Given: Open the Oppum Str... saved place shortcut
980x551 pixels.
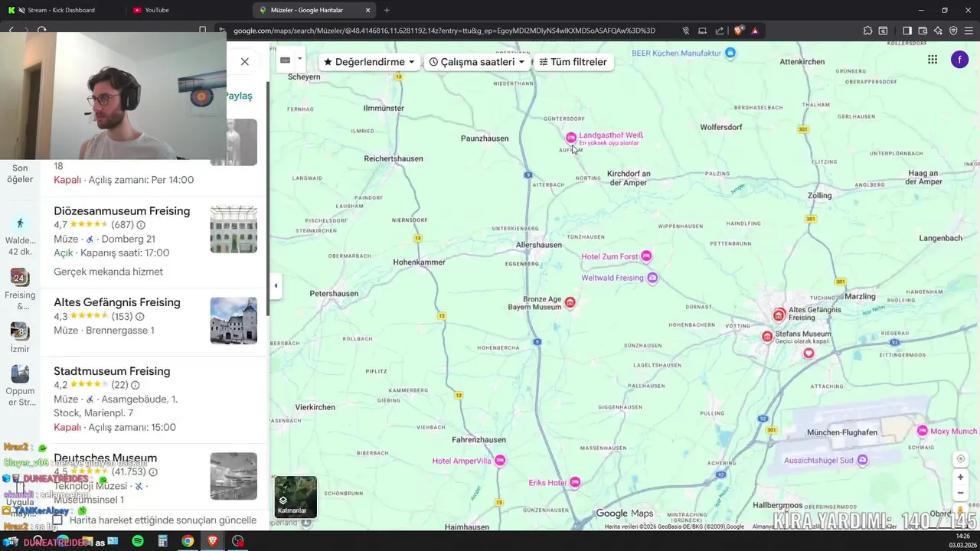Looking at the screenshot, I should coord(20,385).
